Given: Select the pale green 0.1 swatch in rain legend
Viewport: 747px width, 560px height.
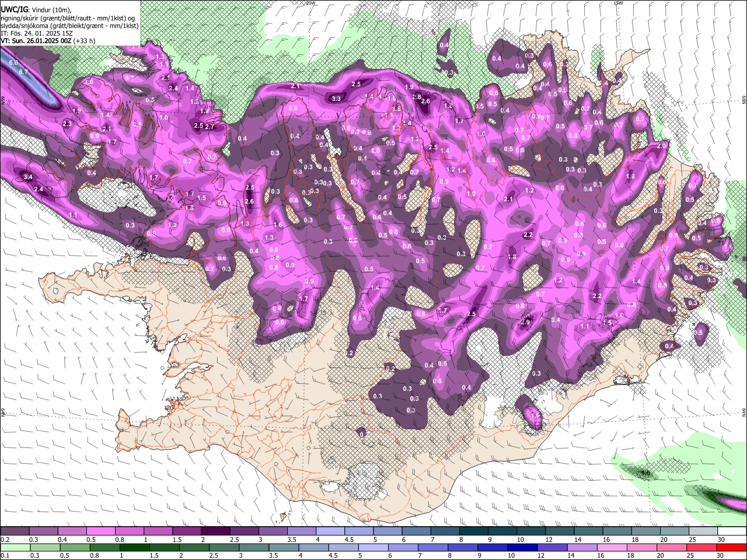Looking at the screenshot, I should 15,547.
